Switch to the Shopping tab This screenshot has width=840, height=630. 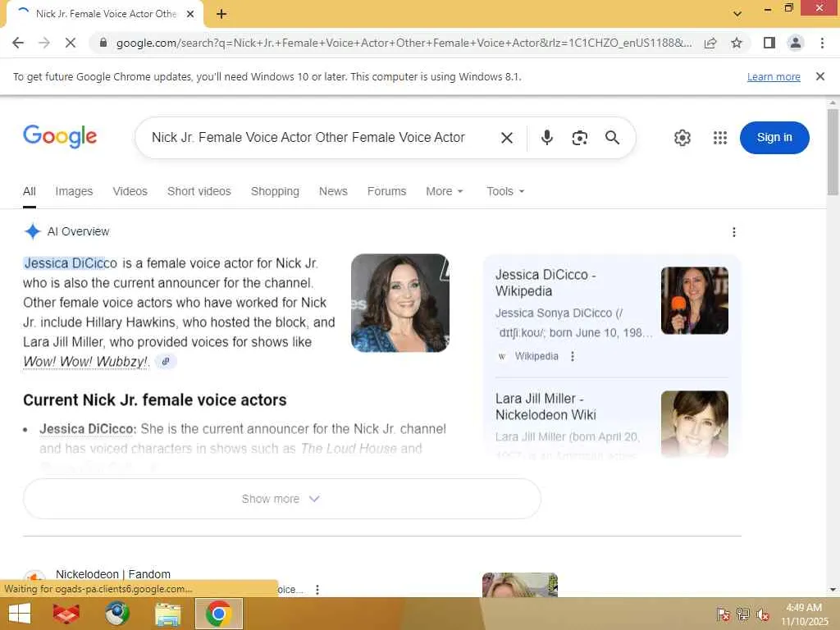point(275,191)
